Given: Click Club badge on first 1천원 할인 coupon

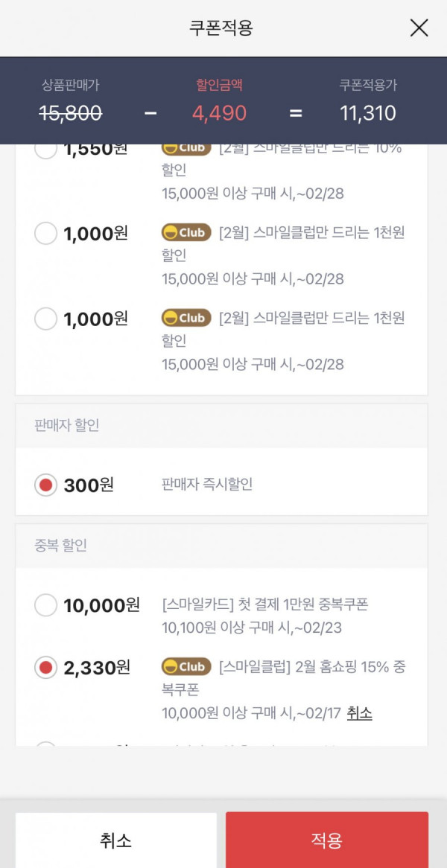Looking at the screenshot, I should point(186,232).
